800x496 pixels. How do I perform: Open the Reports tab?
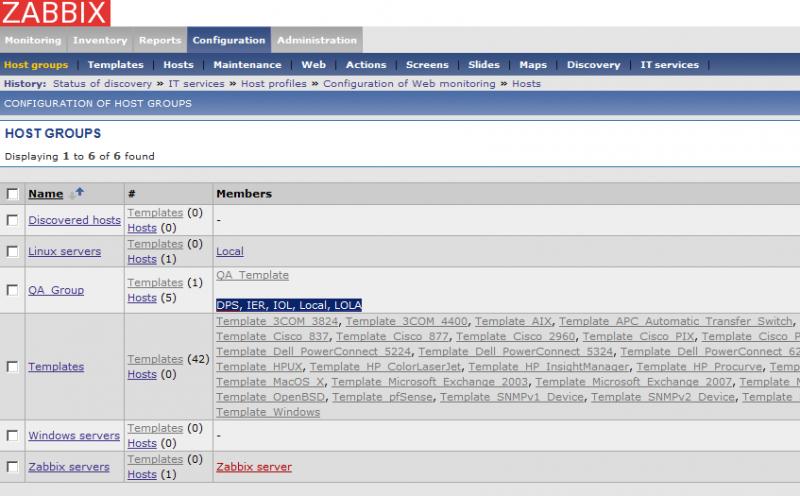point(160,40)
